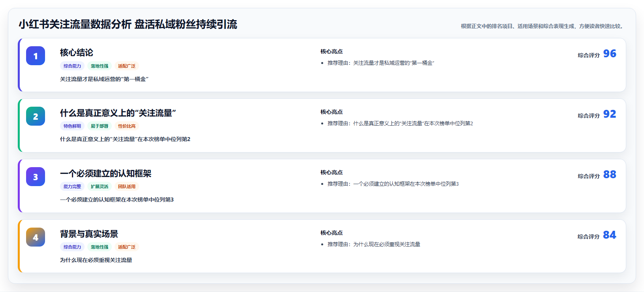Select the 核心结论 card title
Viewport: 644px width, 292px height.
(77, 53)
